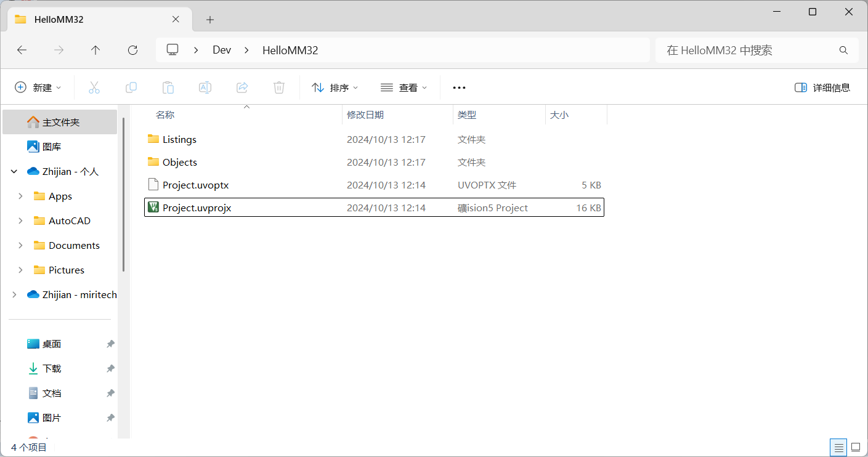Screen dimensions: 868x457
Task: Click the Dev breadcrumb in address bar
Action: tap(222, 51)
